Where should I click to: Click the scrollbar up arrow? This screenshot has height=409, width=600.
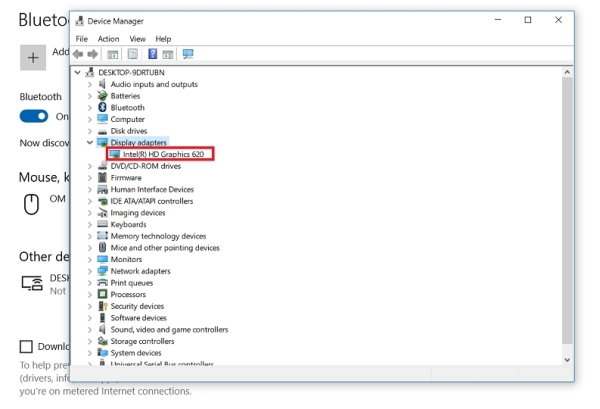tap(567, 72)
